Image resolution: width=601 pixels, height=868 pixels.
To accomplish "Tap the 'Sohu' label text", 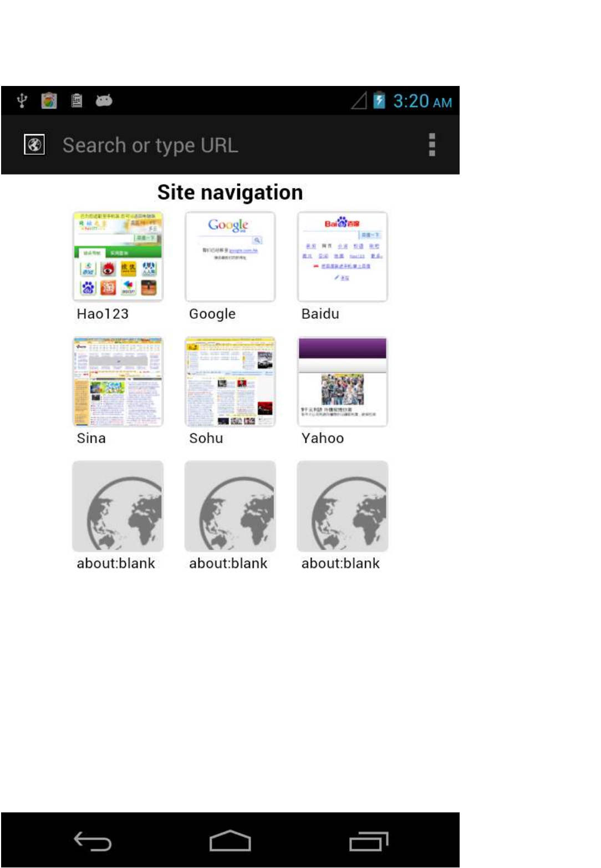I will pos(206,439).
